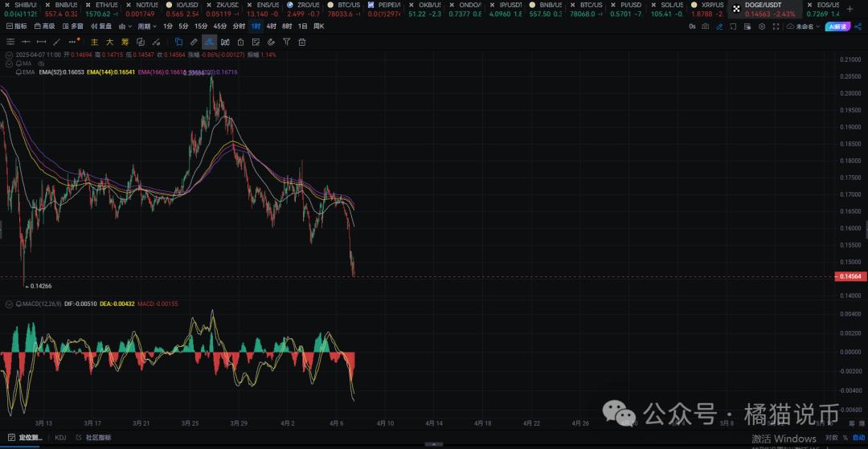Viewport: 868px width, 449px height.
Task: Toggle the MA alert bell icon
Action: click(18, 63)
